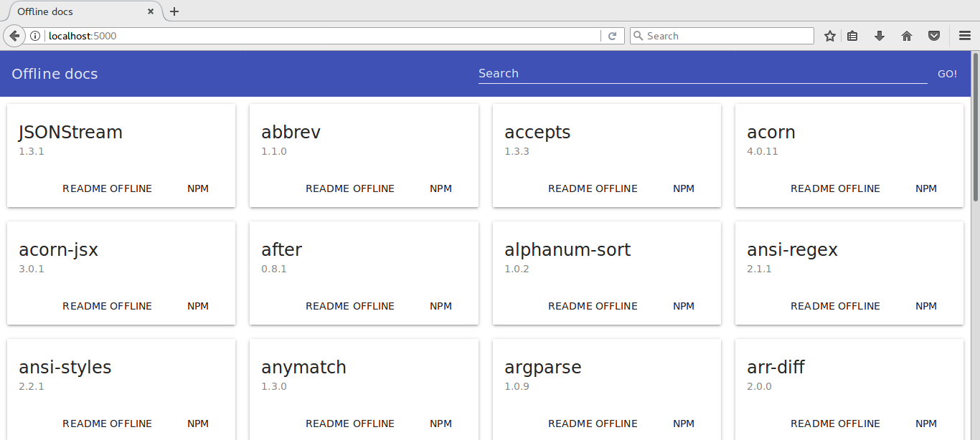Focus the localhost:5000 address bar
Screen dimensions: 980x440
[323, 36]
